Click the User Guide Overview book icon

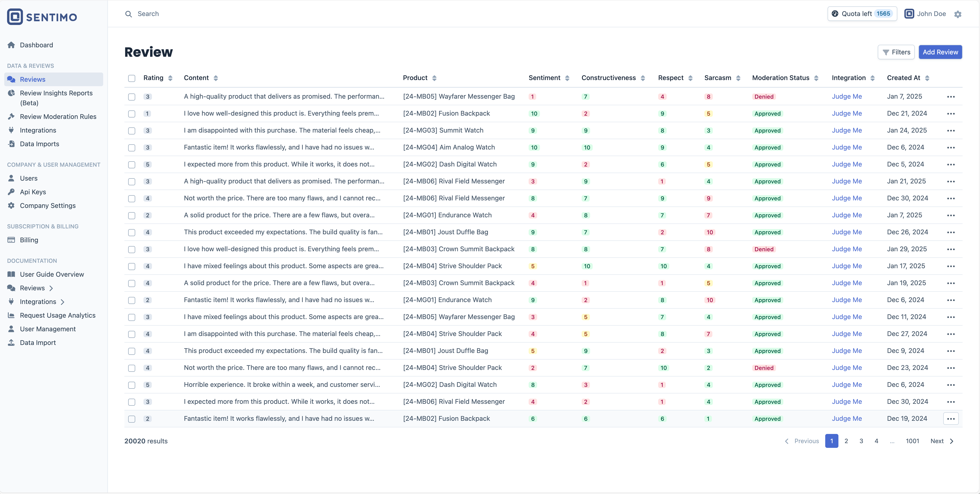(11, 274)
